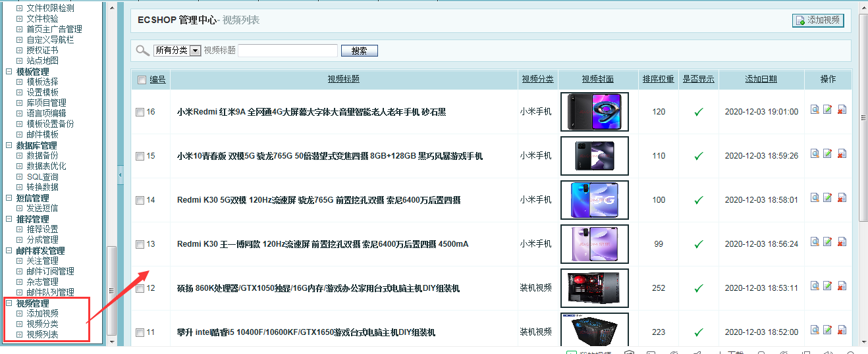The image size is (868, 354).
Task: Click the 攀升 intel酷睿i5 video title
Action: 306,332
